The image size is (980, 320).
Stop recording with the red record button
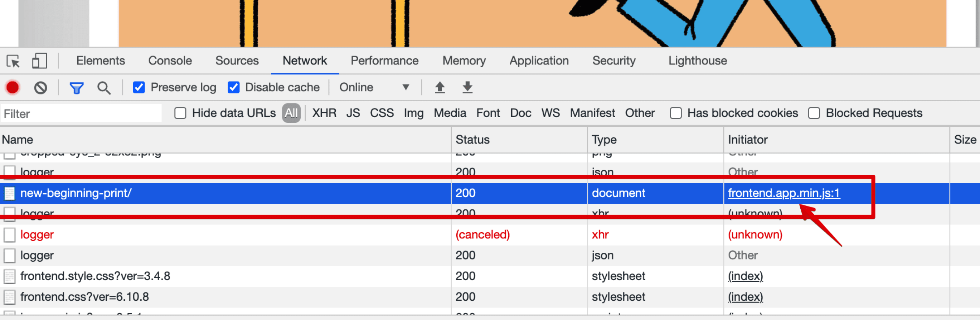pyautogui.click(x=13, y=87)
